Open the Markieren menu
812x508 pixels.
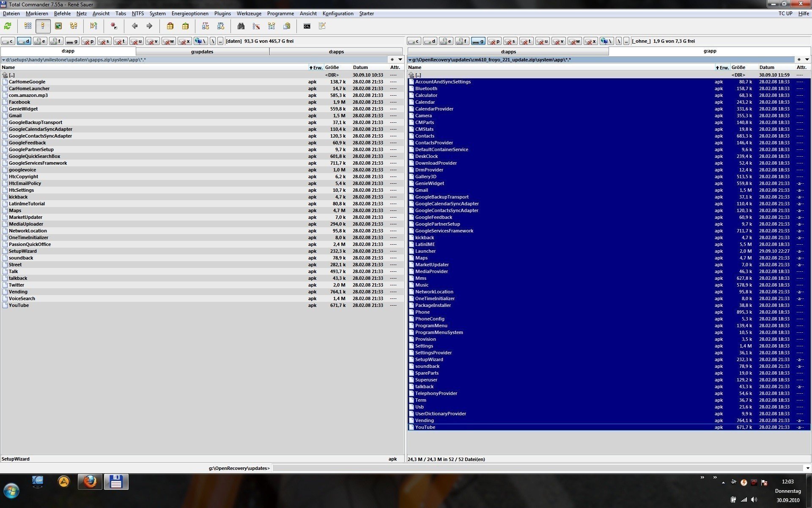coord(37,14)
